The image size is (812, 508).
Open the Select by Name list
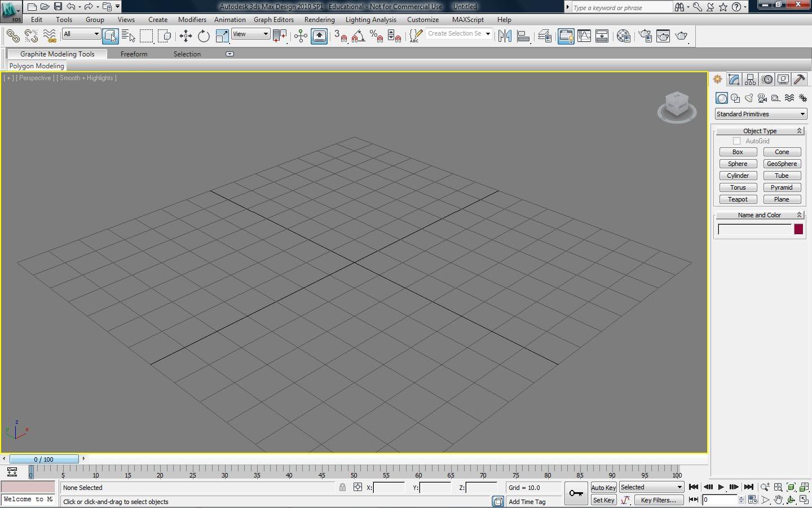click(x=129, y=36)
